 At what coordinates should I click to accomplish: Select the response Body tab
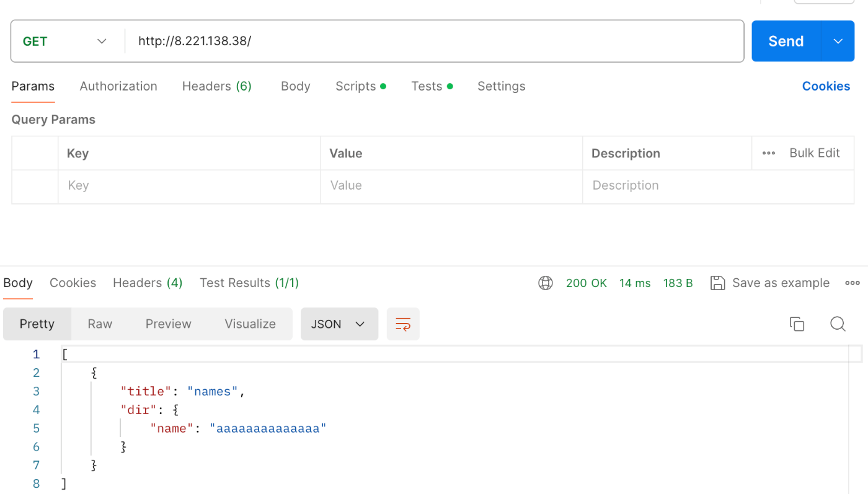pos(18,283)
